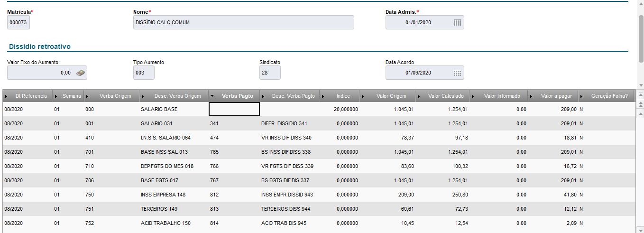644x233 pixels.
Task: Click the Matricula field with 000073
Action: [18, 22]
